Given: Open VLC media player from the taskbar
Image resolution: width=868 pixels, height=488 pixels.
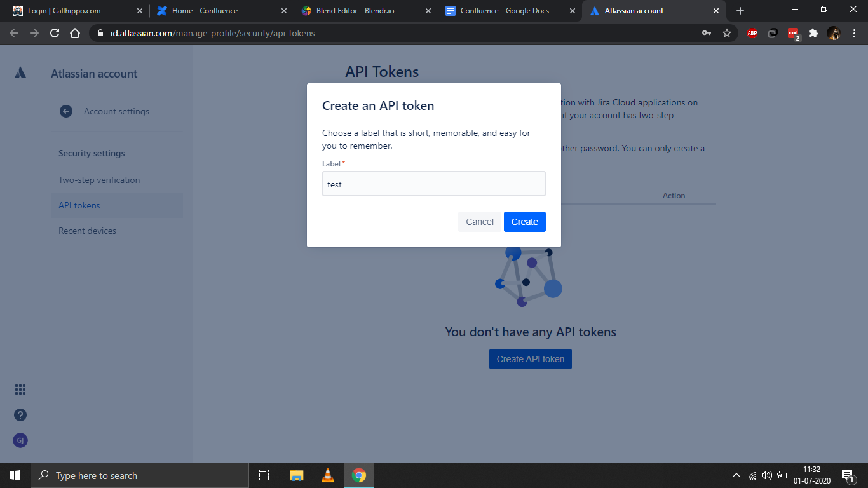Looking at the screenshot, I should [x=328, y=475].
